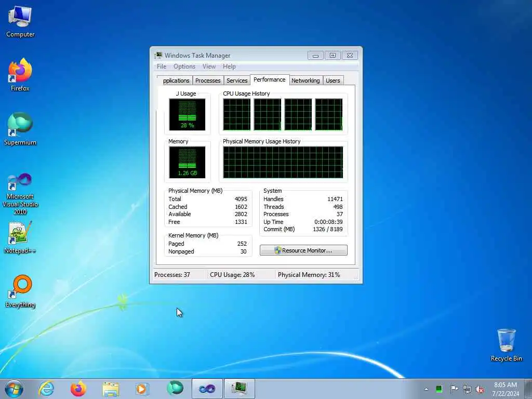The height and width of the screenshot is (399, 532).
Task: Open the View menu
Action: (209, 66)
